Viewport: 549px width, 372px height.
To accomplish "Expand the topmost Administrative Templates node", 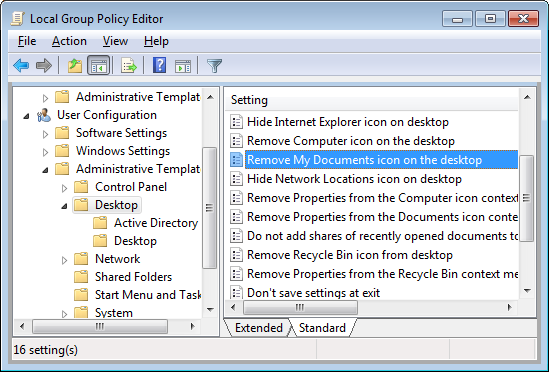I will click(x=45, y=98).
